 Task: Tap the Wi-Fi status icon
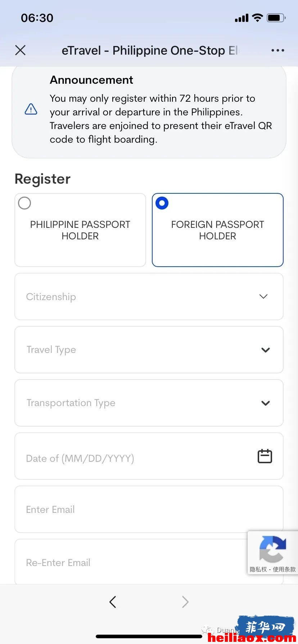[257, 18]
